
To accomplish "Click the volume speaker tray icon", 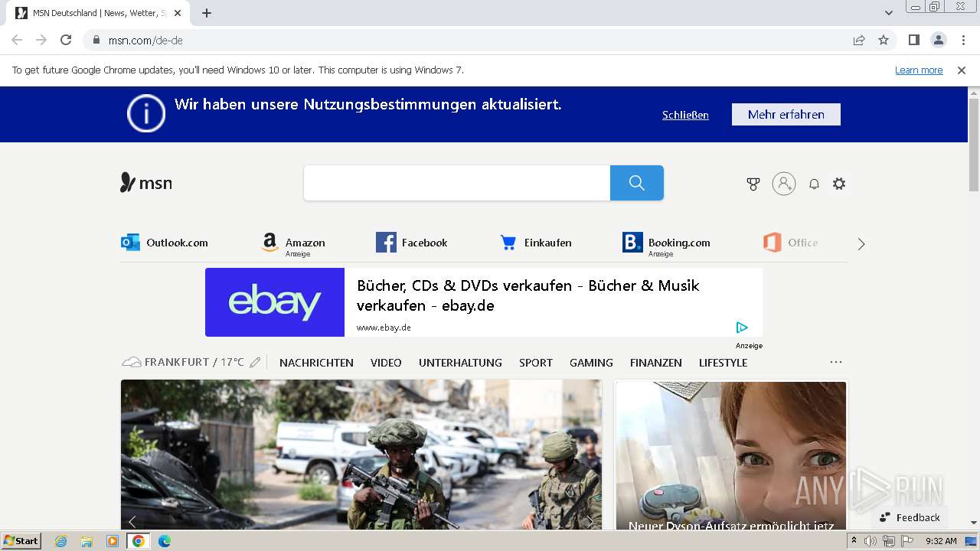I will [x=871, y=541].
